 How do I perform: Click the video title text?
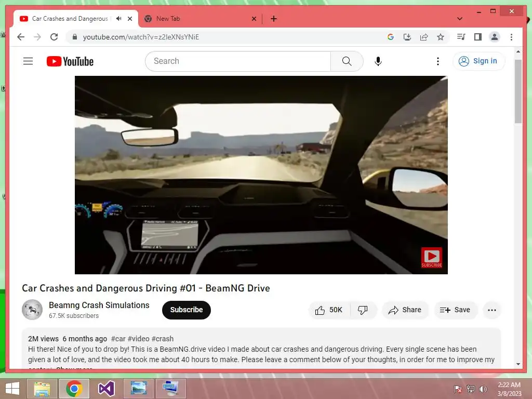coord(146,288)
